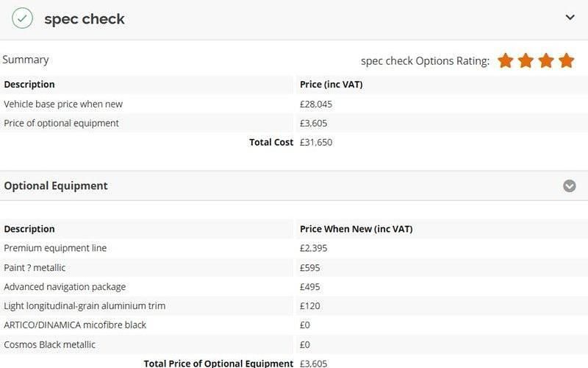Collapse Optional Equipment with the round arrow
Viewport: 588px width, 368px height.
click(570, 185)
